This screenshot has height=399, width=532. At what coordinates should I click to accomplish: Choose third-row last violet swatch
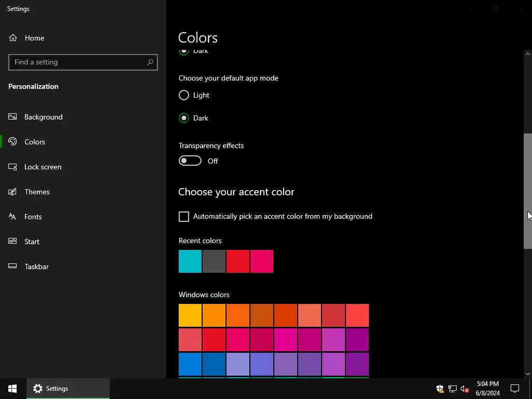coord(357,364)
